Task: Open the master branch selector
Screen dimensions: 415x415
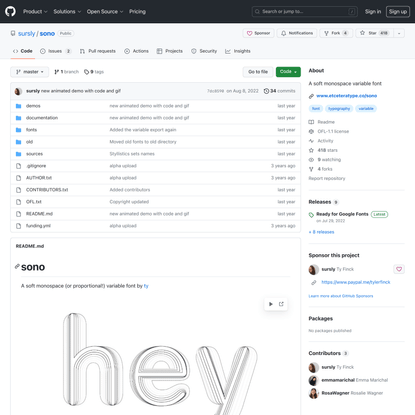Action: point(30,72)
